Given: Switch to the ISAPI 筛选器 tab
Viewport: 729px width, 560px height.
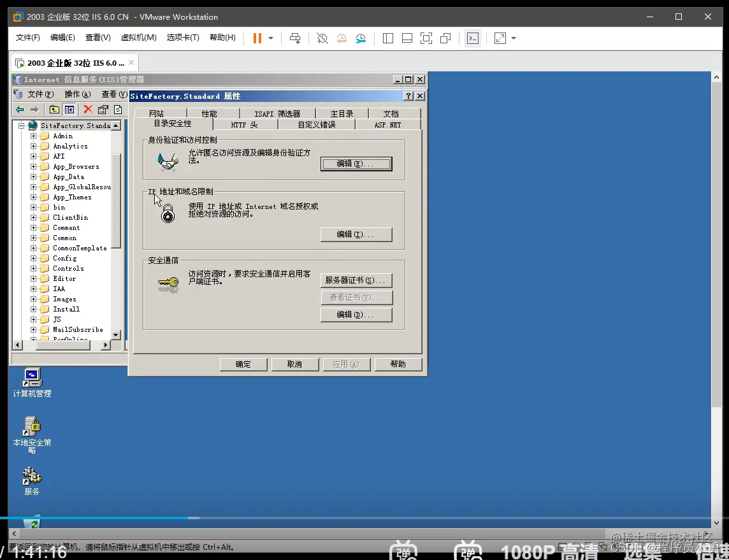Looking at the screenshot, I should pyautogui.click(x=278, y=113).
